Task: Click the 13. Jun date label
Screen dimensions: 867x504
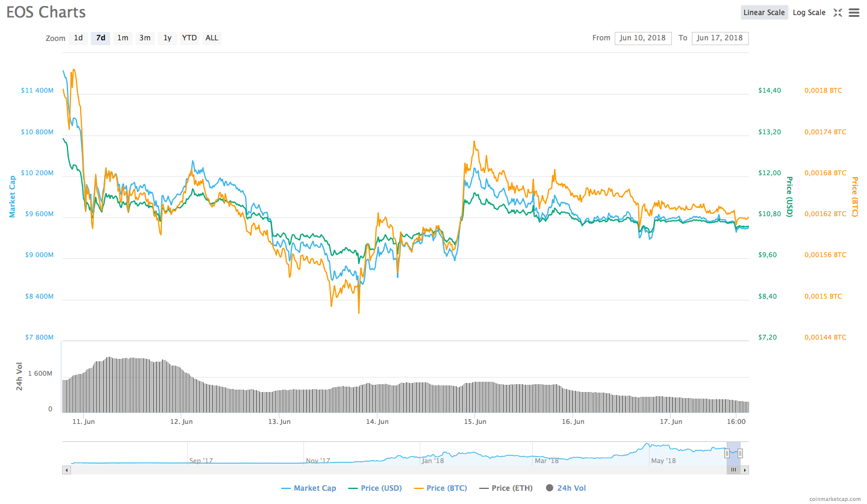Action: click(x=279, y=422)
